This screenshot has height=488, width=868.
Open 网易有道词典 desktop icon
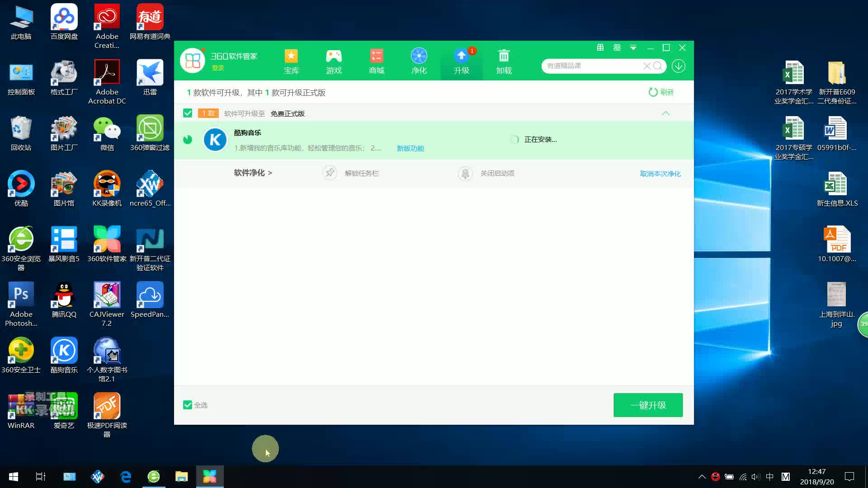point(150,22)
